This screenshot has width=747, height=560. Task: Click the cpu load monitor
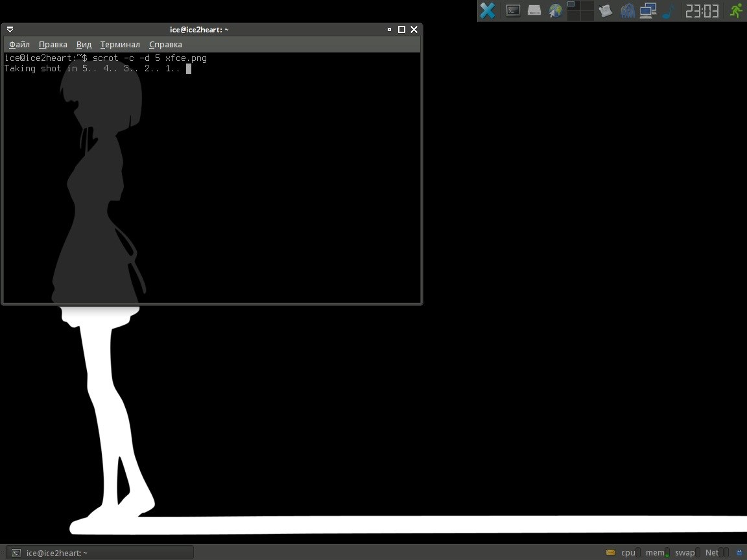tap(631, 553)
